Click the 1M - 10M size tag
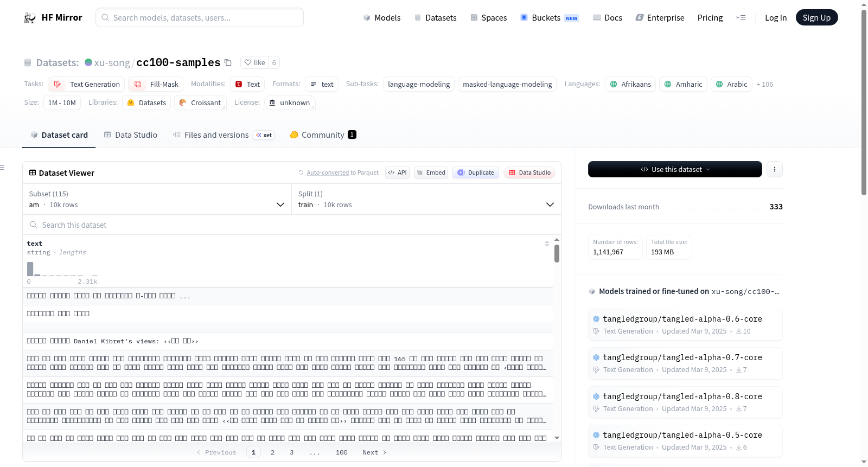This screenshot has height=467, width=868. tap(62, 103)
